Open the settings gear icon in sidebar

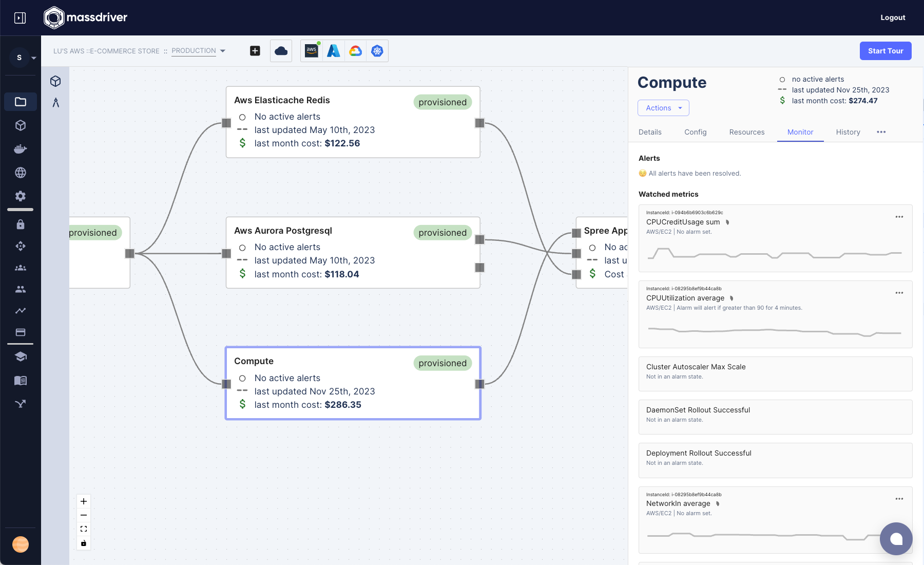(21, 196)
